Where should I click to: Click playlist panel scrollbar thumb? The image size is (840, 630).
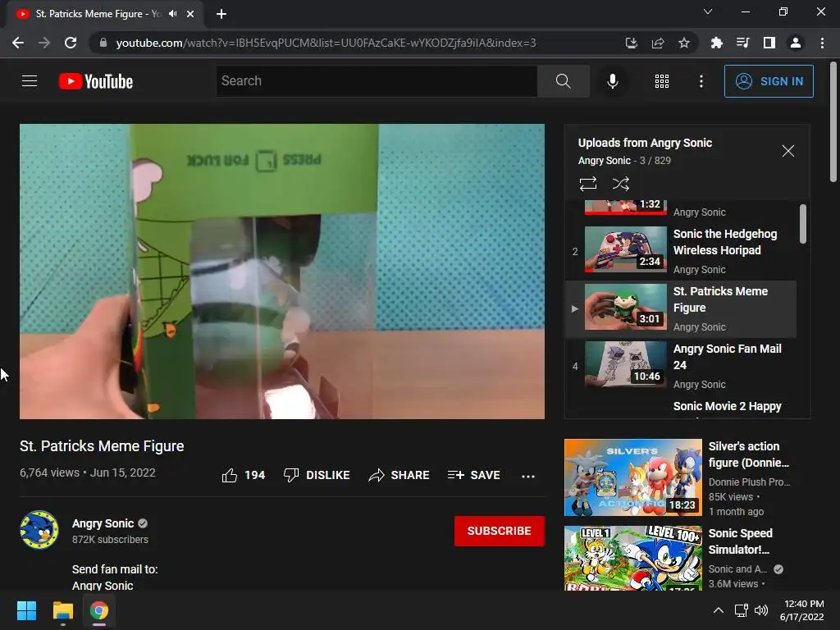click(x=802, y=224)
